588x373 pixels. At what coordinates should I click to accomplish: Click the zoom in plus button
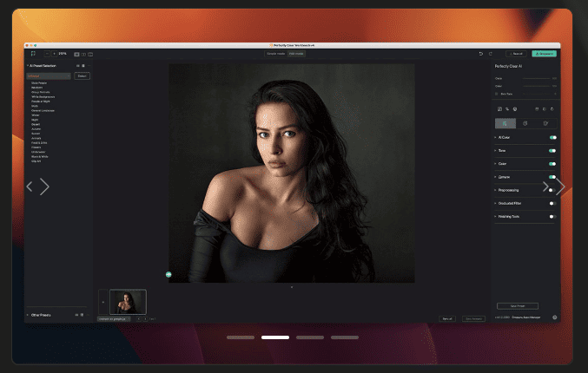pos(55,54)
